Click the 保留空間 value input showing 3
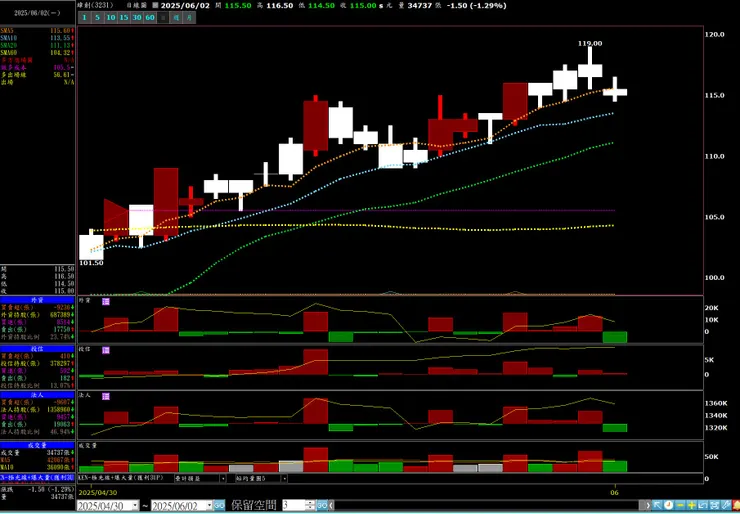The image size is (740, 514). pyautogui.click(x=294, y=505)
